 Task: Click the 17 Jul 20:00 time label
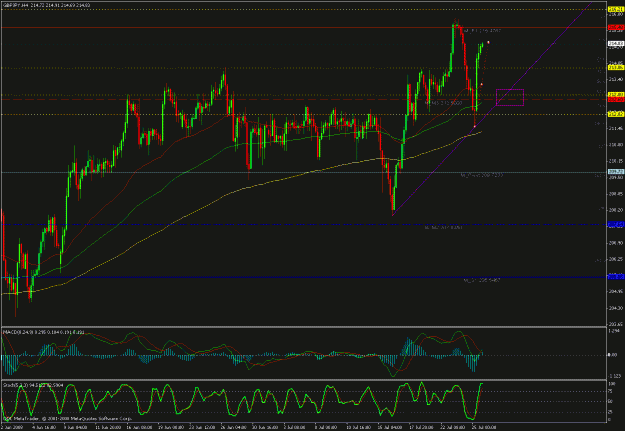pos(421,427)
